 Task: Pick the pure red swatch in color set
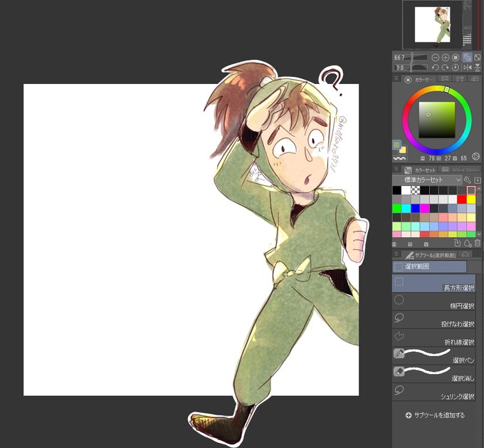click(x=462, y=199)
